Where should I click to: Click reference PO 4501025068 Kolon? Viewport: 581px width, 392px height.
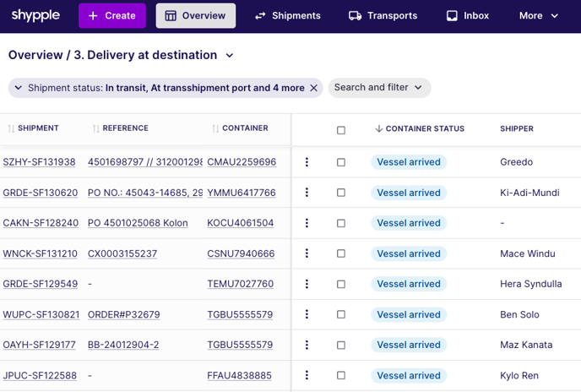pyautogui.click(x=138, y=223)
